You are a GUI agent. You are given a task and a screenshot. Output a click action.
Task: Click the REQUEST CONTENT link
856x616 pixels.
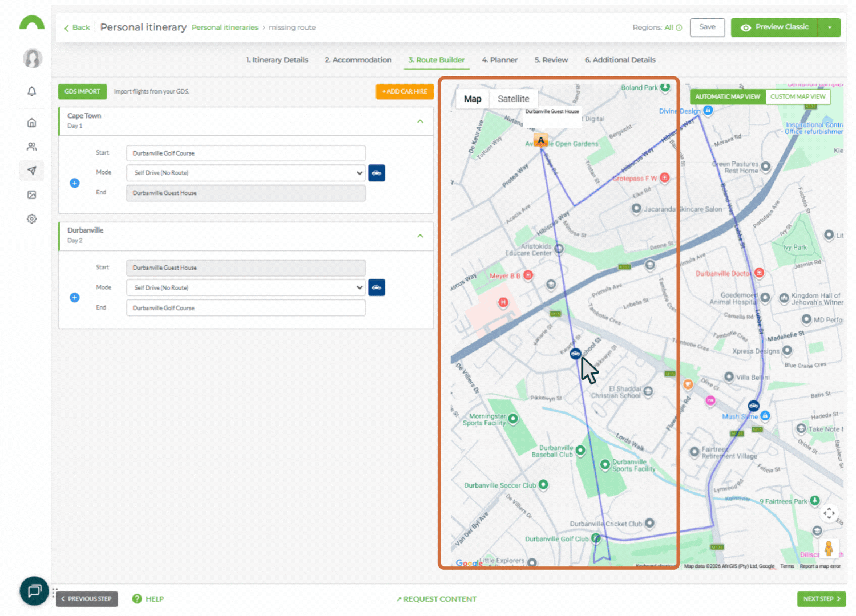437,599
